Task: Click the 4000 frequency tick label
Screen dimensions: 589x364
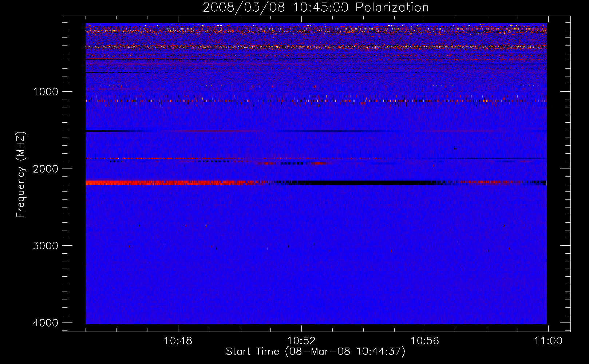Action: [x=46, y=323]
